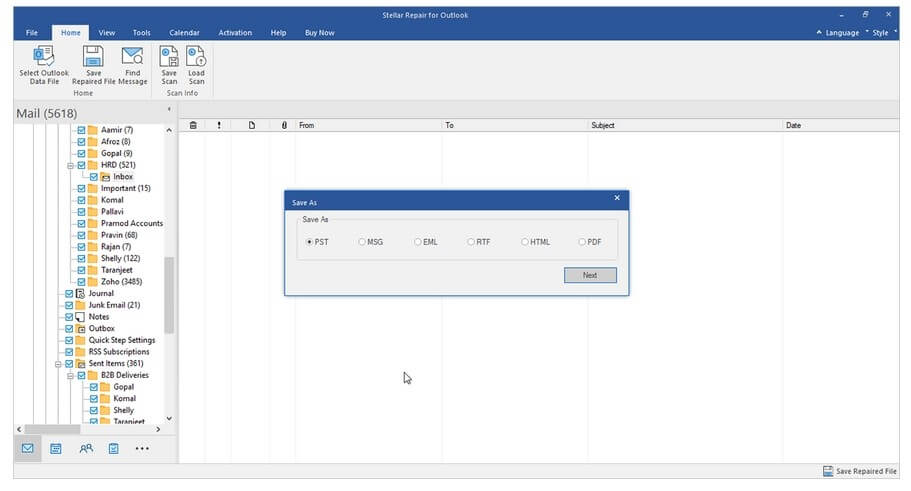Open the Contacts view icon
911x491 pixels.
[86, 449]
